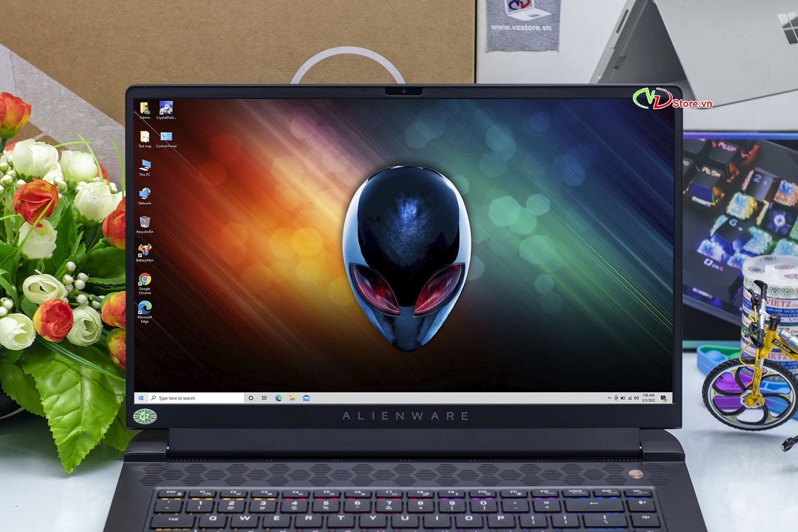This screenshot has width=798, height=532.
Task: Select the Network desktop icon
Action: tap(145, 196)
